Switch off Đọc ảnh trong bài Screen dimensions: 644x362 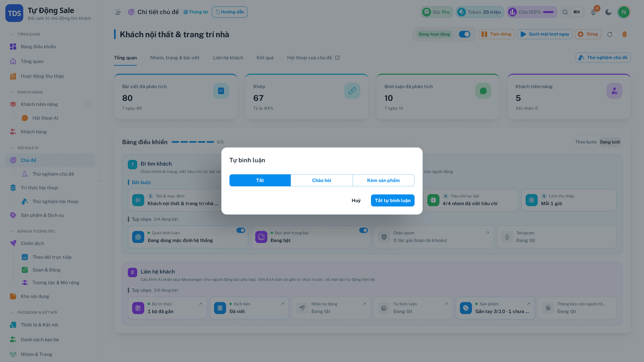click(x=364, y=230)
